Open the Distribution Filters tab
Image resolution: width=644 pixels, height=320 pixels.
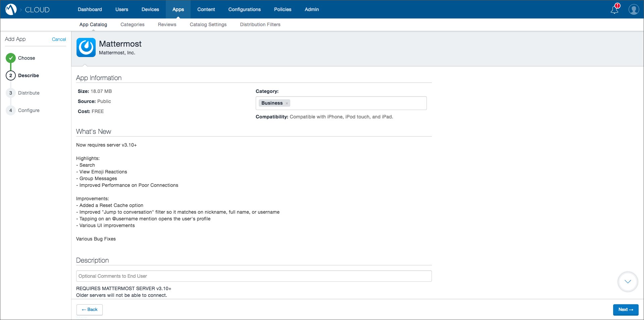click(x=260, y=24)
